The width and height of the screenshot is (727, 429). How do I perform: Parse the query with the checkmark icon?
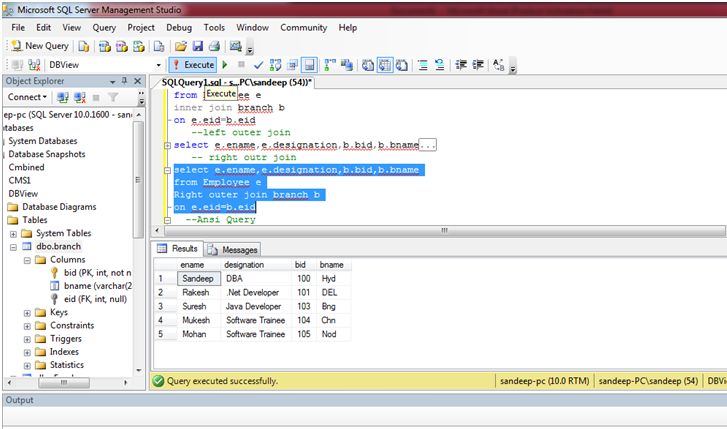tap(258, 65)
